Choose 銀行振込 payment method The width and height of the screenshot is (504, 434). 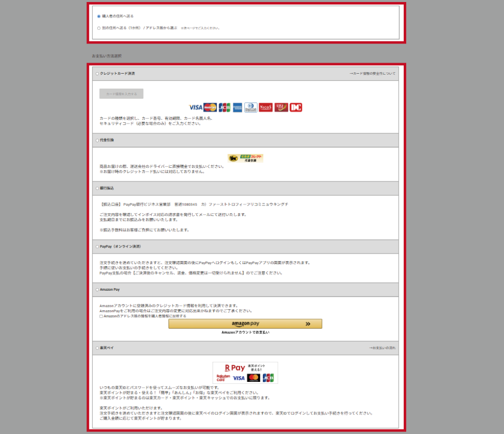tap(97, 188)
